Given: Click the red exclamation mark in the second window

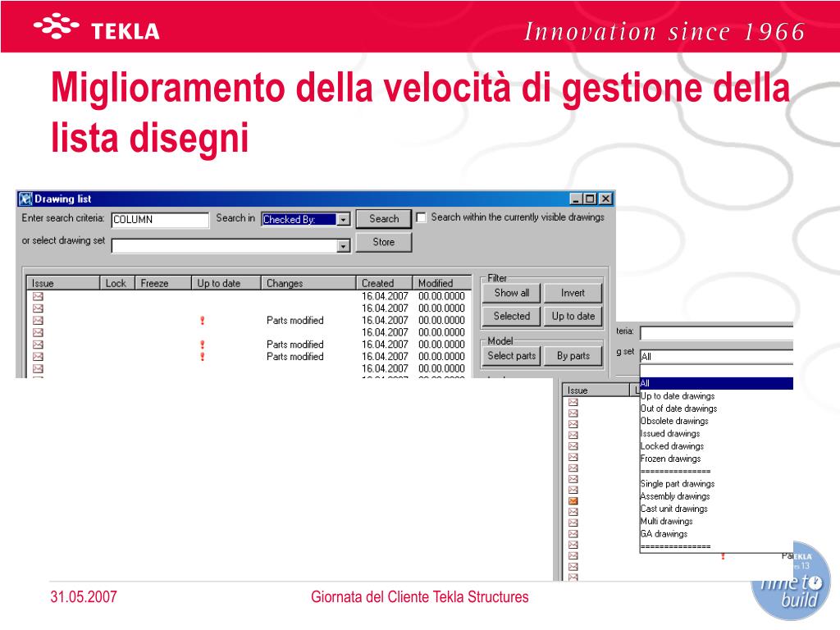Looking at the screenshot, I should (723, 556).
